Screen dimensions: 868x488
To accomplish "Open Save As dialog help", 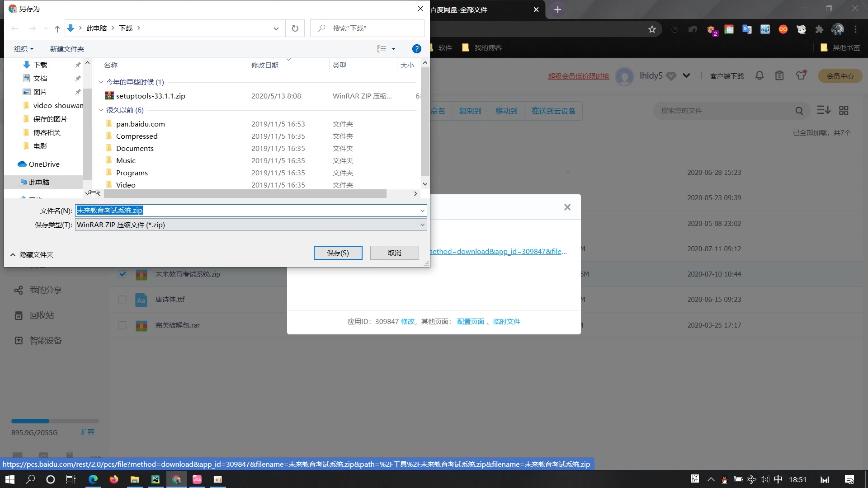I will [x=417, y=49].
